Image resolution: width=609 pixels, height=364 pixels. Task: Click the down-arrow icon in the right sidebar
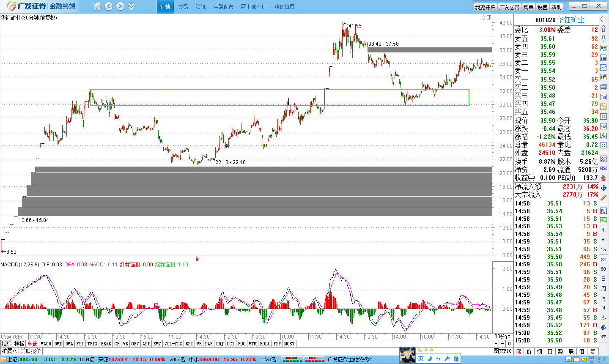pos(604,38)
